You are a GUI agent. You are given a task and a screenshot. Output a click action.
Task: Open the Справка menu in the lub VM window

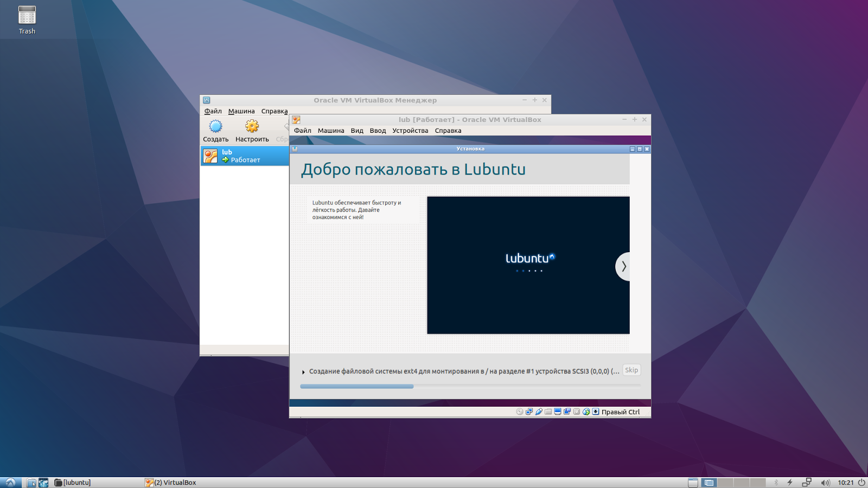(x=448, y=131)
